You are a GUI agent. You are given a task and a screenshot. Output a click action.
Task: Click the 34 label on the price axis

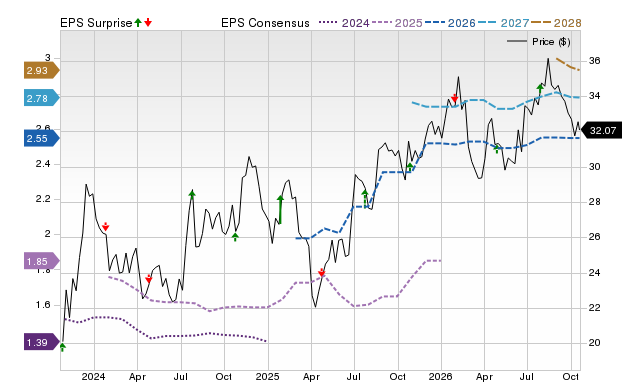[594, 96]
